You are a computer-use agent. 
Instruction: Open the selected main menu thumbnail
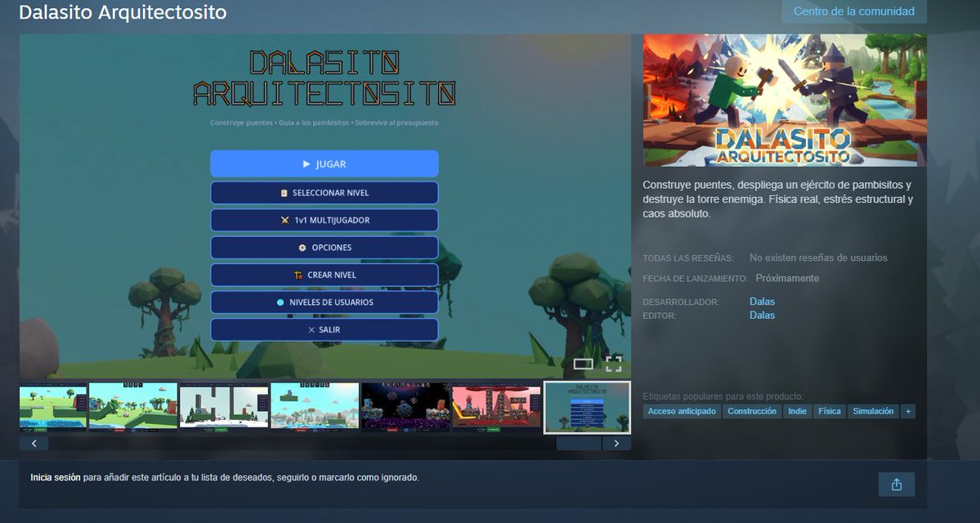click(x=587, y=408)
